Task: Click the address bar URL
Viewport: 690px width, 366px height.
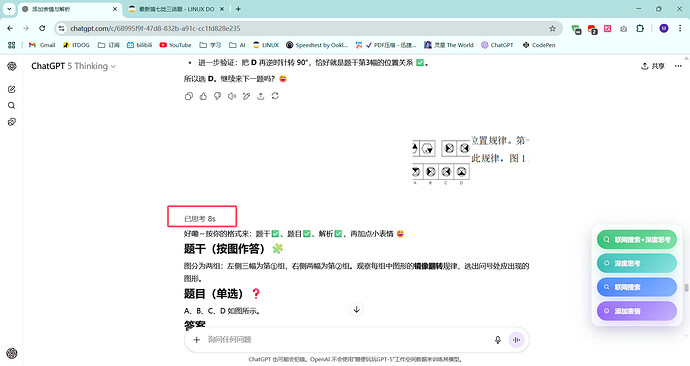Action: coord(155,28)
